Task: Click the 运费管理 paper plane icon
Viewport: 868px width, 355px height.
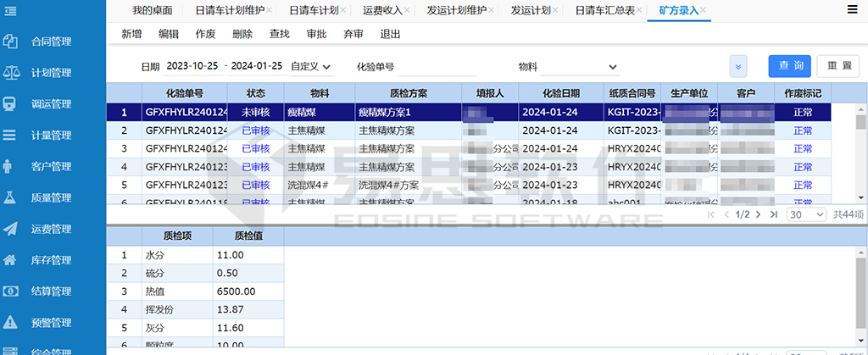Action: [x=11, y=229]
